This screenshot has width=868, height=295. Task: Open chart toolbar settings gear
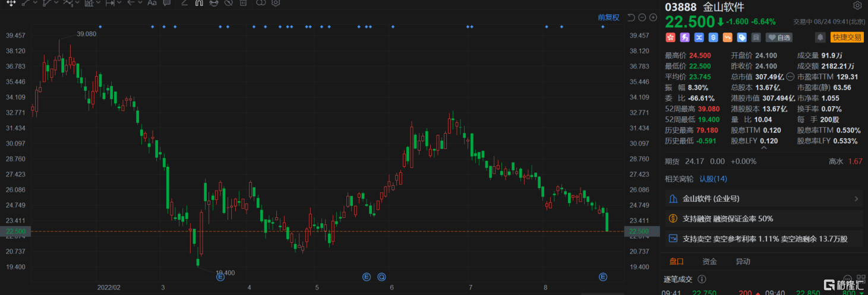[276, 3]
